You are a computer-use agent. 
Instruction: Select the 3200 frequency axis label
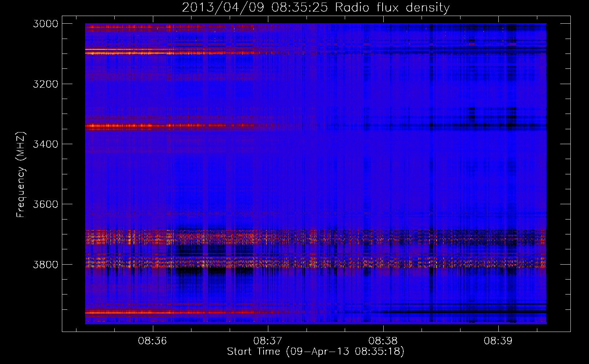46,84
